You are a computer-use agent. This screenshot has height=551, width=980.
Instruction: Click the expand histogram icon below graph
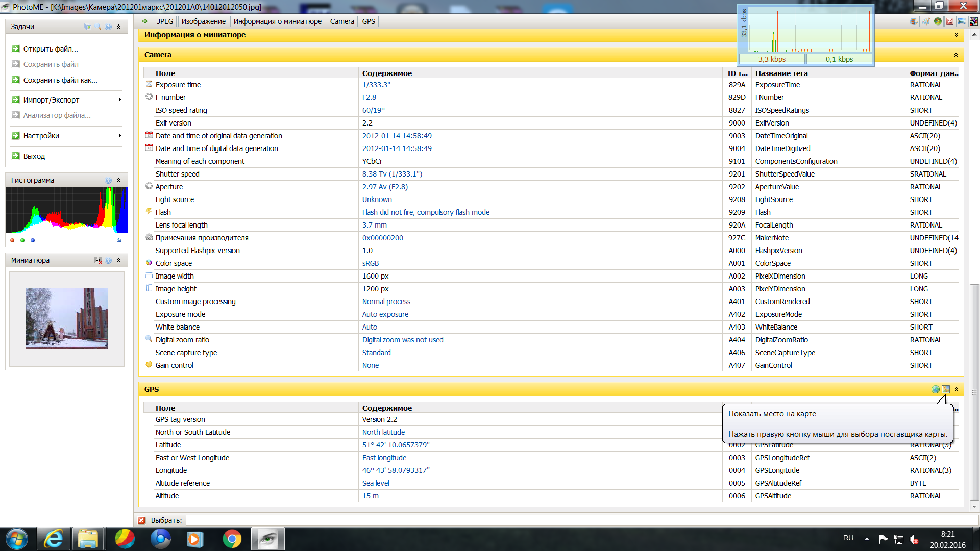(x=119, y=240)
